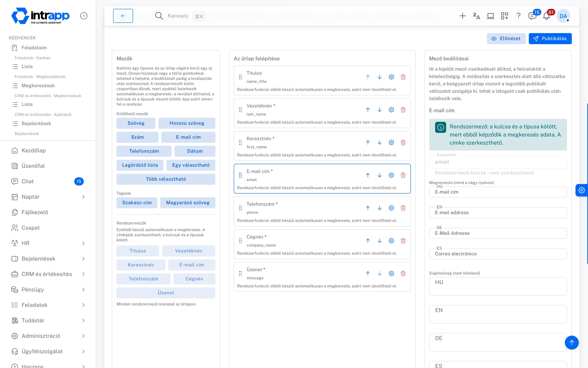This screenshot has height=368, width=588.
Task: Open the language translation icon
Action: coord(476,16)
